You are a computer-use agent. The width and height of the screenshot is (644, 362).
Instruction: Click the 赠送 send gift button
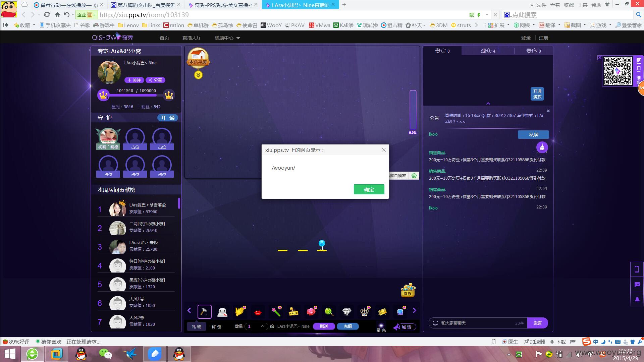[324, 326]
